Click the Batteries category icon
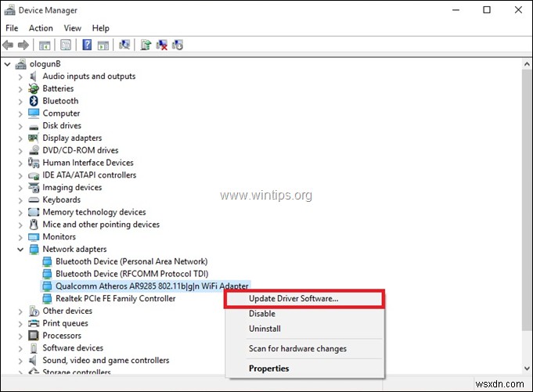Viewport: 533px width, 392px height. [34, 88]
